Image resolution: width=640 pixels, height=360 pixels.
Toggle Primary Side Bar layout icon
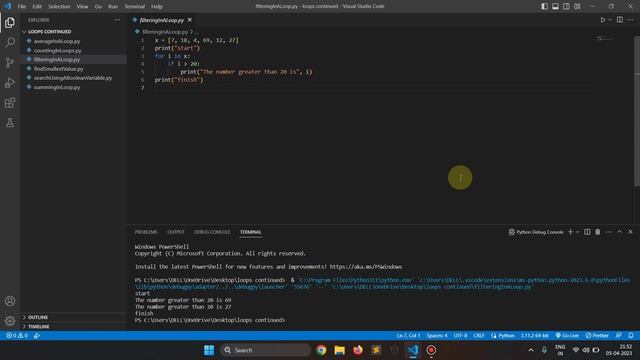point(544,6)
